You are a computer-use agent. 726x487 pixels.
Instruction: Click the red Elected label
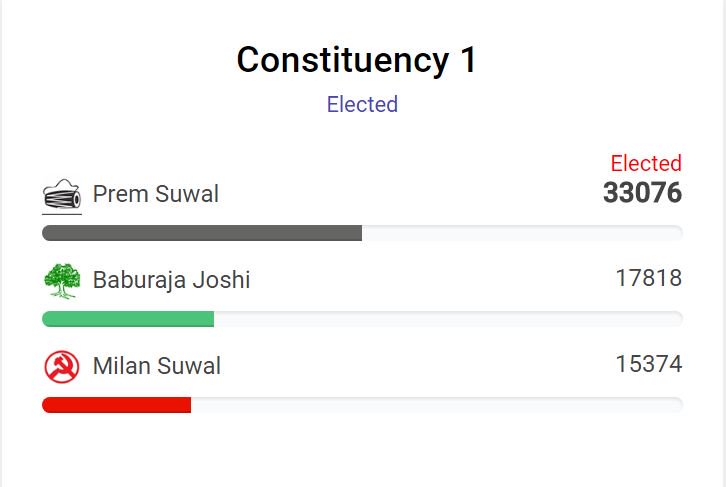tap(646, 163)
